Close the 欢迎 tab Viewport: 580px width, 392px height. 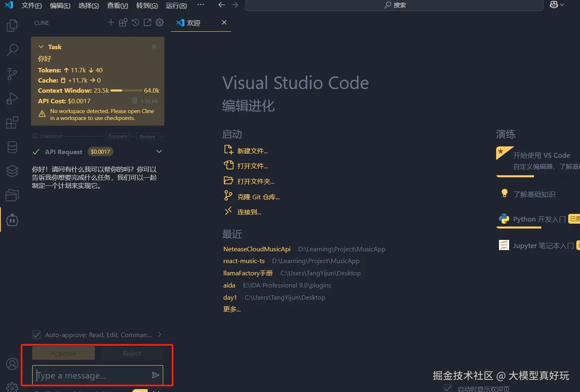pos(224,22)
